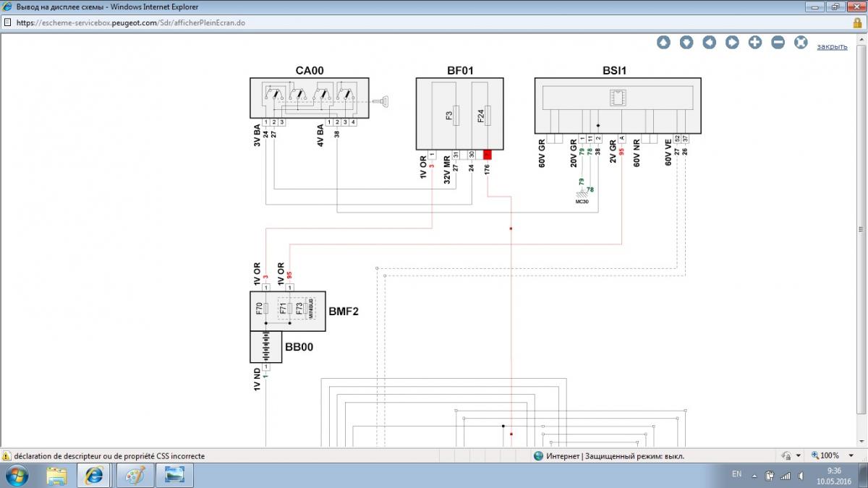
Task: Zoom out with the minus icon
Action: click(778, 43)
